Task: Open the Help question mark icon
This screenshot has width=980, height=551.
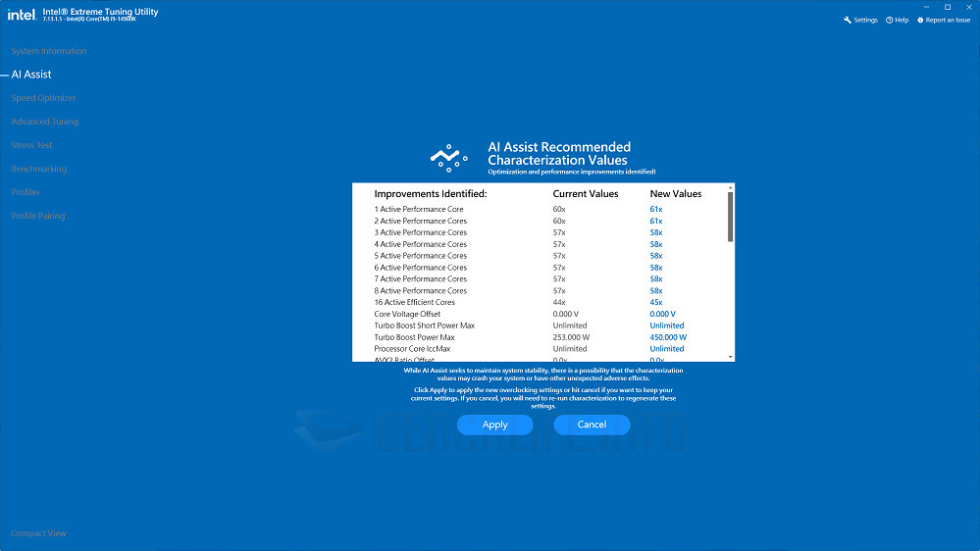Action: [890, 20]
